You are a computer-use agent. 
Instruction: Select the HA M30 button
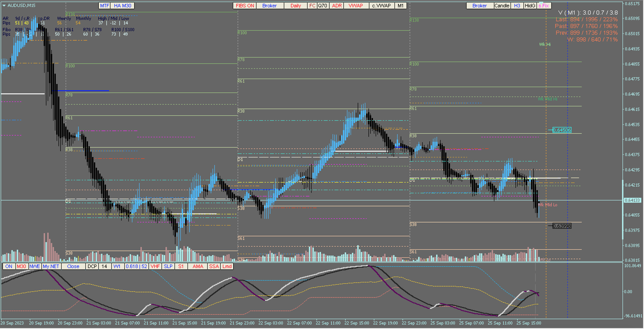(x=122, y=6)
